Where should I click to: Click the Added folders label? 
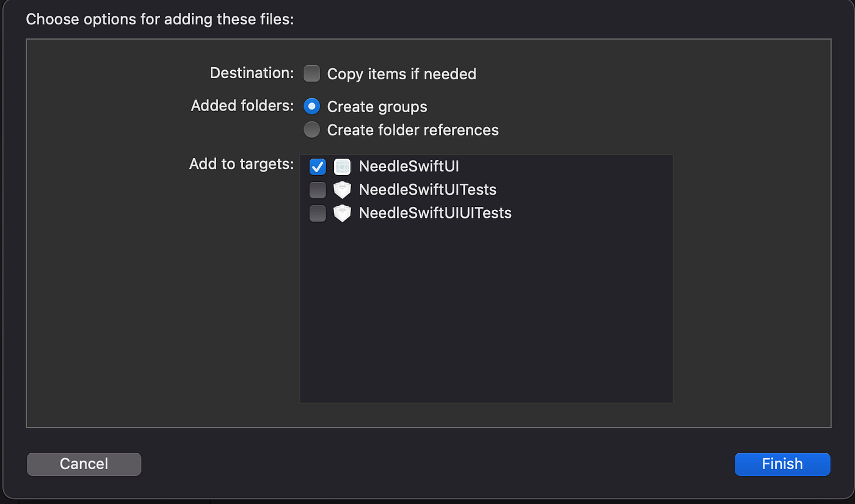coord(241,105)
